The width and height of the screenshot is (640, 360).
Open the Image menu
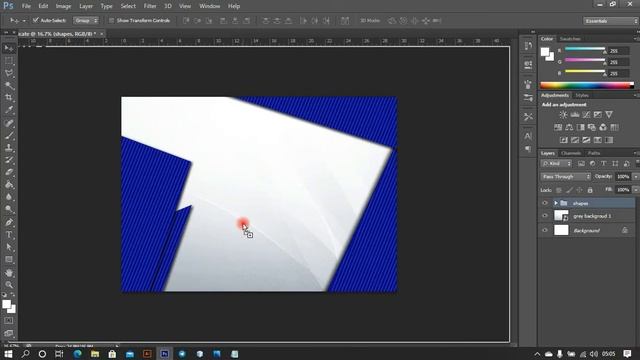click(63, 6)
